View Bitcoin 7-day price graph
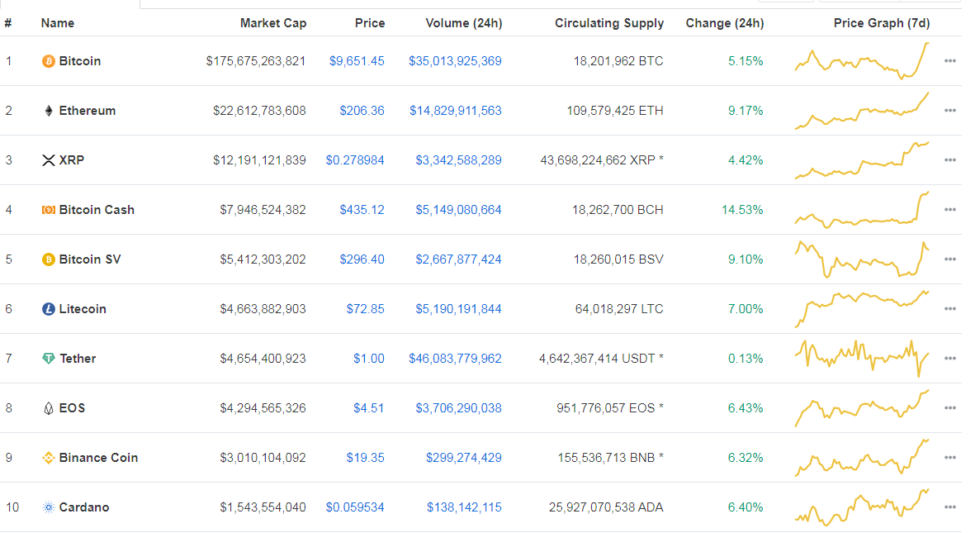 click(x=862, y=61)
